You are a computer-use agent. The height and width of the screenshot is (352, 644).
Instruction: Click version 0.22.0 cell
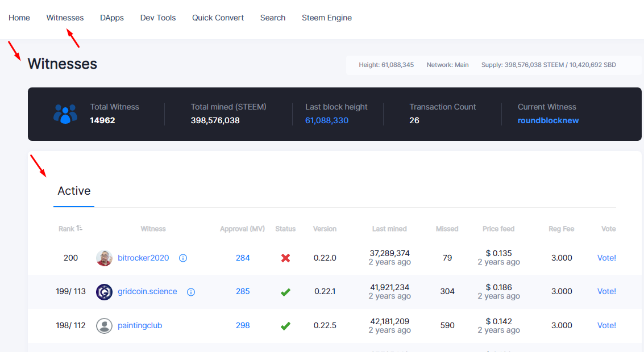pyautogui.click(x=325, y=258)
